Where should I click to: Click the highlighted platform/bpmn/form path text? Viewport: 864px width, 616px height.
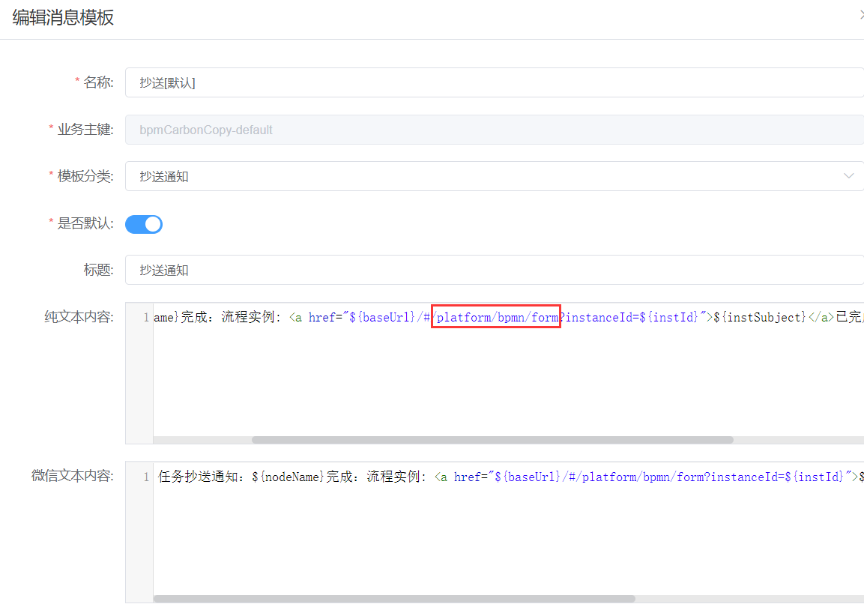497,317
